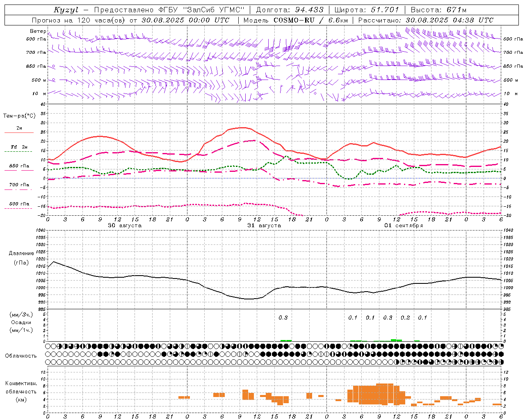525x420 pixels.
Task: Click the (км) unit under convective cloudiness
Action: (21, 399)
